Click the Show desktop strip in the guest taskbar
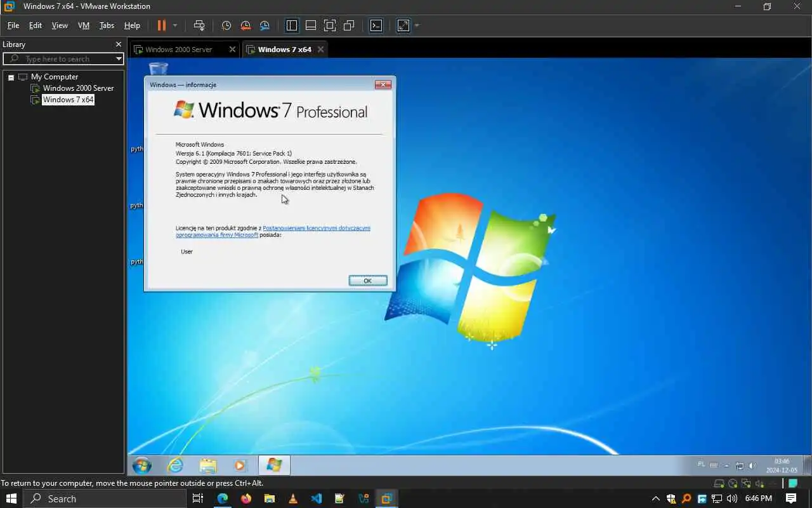This screenshot has height=508, width=812. (807, 465)
